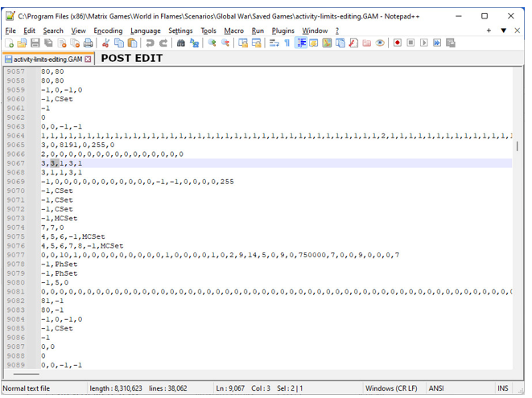Viewport: 532px width, 398px height.
Task: Click the Run Macro Multiple Times icon
Action: 437,43
